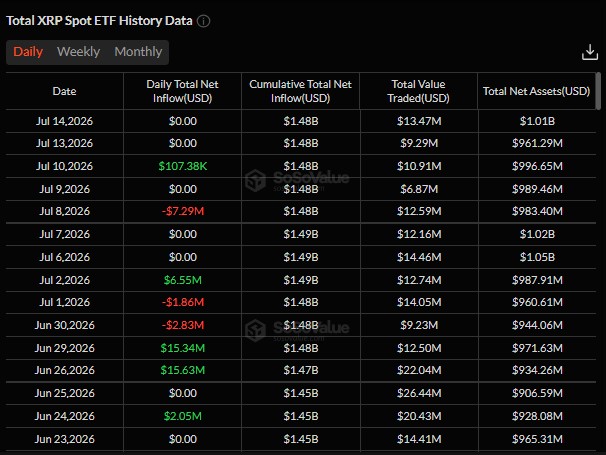Select the Jun 29,2026 date cell
Viewport: 606px width, 455px height.
(64, 348)
